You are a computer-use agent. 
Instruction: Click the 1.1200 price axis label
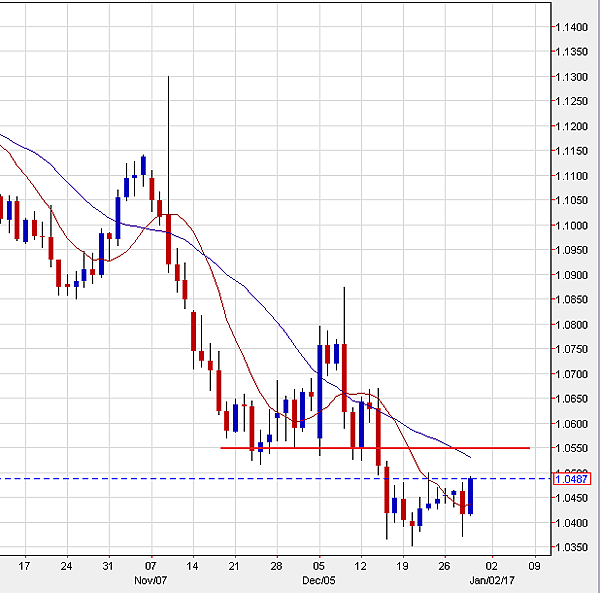pyautogui.click(x=571, y=126)
